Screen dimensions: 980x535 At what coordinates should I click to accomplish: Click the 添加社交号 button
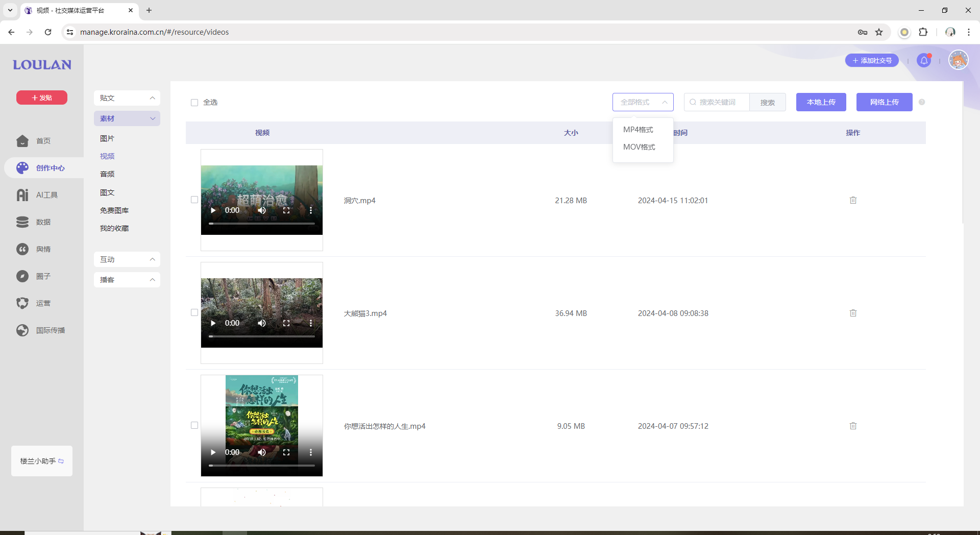(x=872, y=60)
